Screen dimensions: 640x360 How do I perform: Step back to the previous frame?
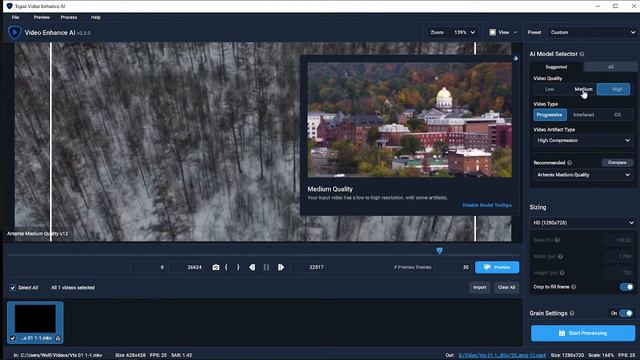coord(252,267)
